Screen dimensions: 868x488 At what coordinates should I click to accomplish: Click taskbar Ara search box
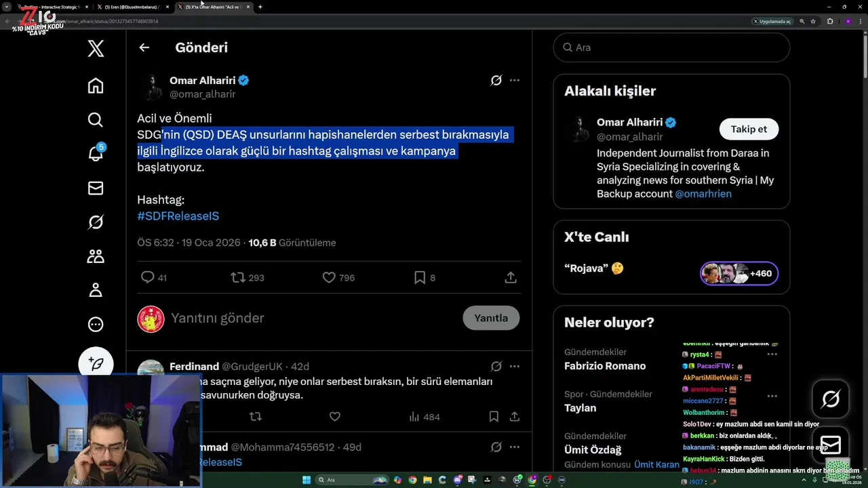pyautogui.click(x=351, y=480)
